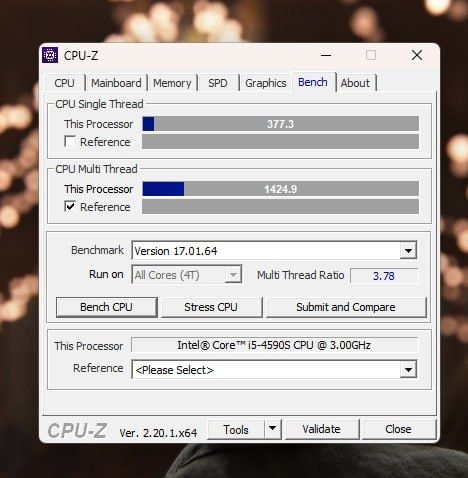Open the Mainboard tab
Viewport: 468px width, 478px height.
[116, 83]
